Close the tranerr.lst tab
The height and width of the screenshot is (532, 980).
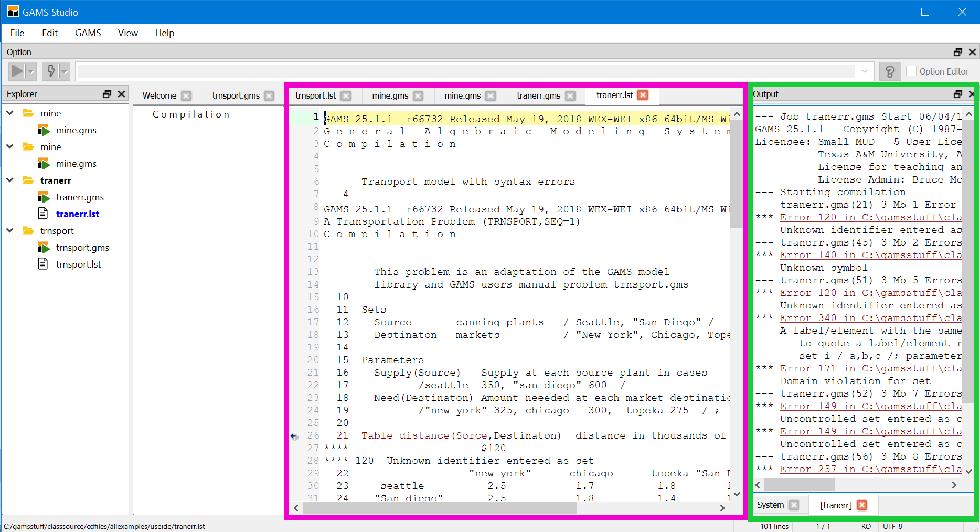click(x=643, y=95)
